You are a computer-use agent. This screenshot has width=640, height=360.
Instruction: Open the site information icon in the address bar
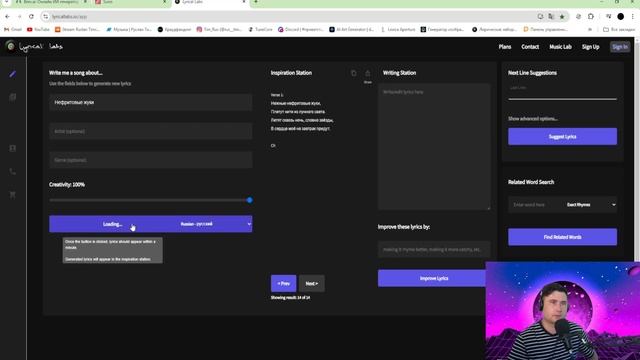[45, 16]
